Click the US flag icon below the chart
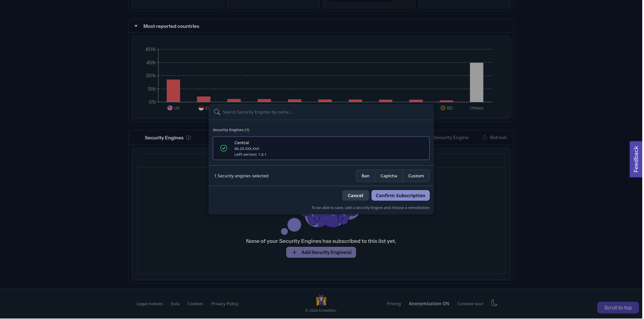Screen dimensions: 644x319 coord(169,108)
